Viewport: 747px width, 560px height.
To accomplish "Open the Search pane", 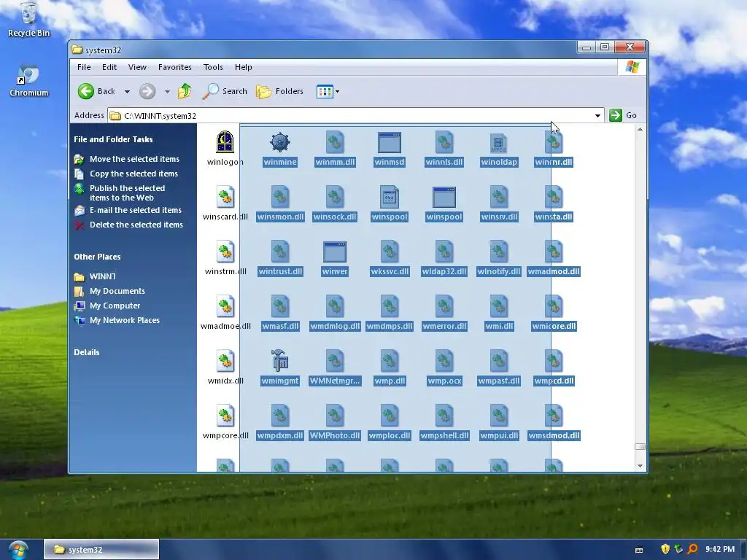I will point(225,91).
